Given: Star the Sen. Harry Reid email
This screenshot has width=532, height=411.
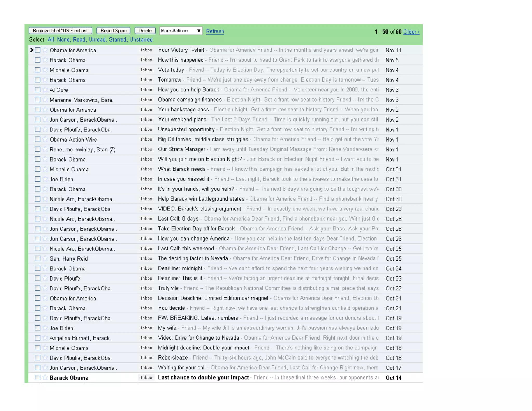Looking at the screenshot, I should click(x=45, y=258).
